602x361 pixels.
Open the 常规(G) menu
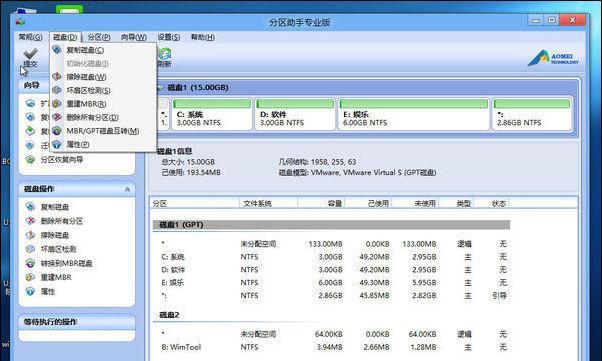tap(30, 37)
